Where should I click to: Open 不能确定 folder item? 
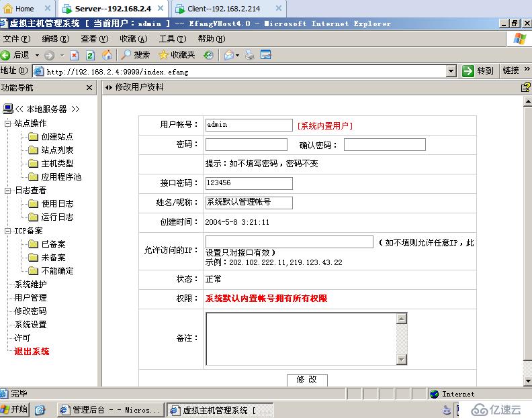51,271
